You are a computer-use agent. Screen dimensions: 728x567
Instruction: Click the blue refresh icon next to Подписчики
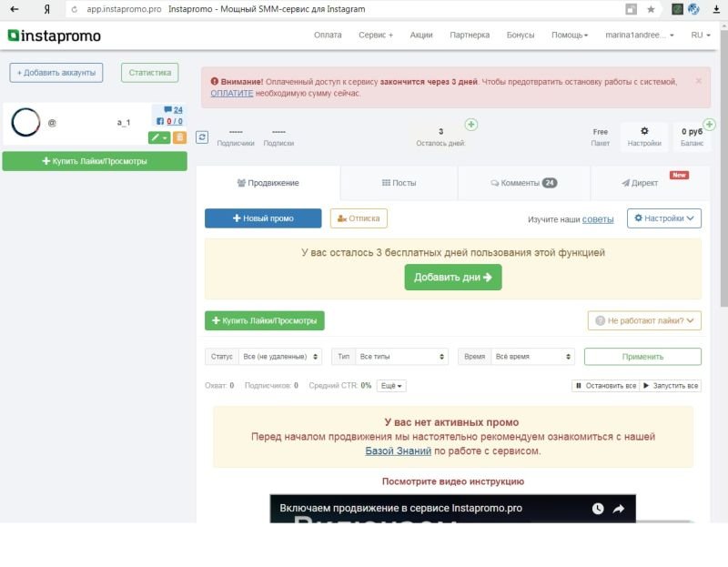click(x=202, y=137)
